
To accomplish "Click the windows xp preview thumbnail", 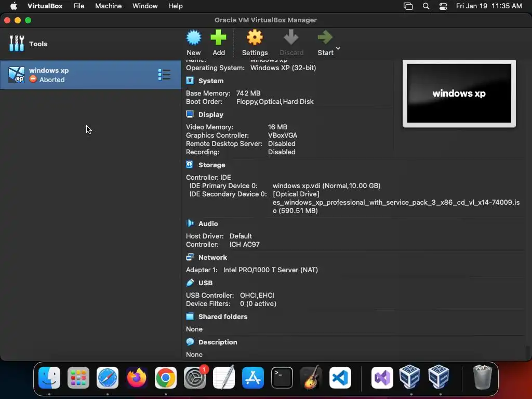I will point(459,94).
